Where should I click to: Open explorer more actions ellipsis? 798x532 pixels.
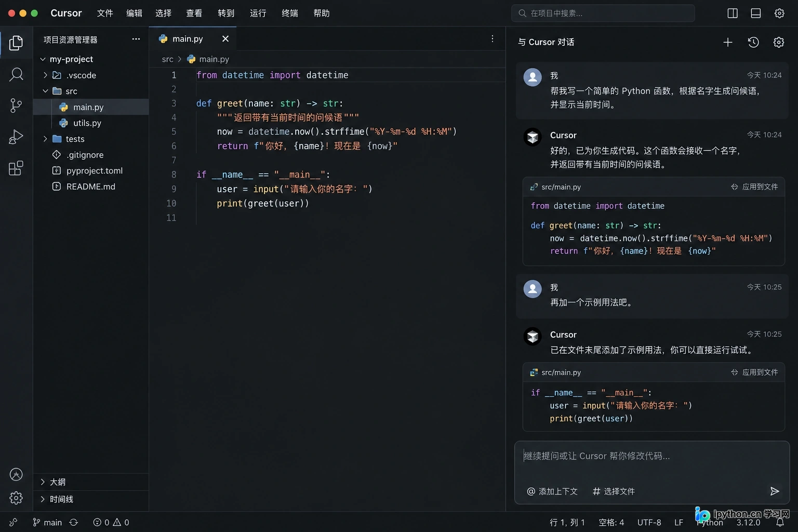[x=136, y=39]
